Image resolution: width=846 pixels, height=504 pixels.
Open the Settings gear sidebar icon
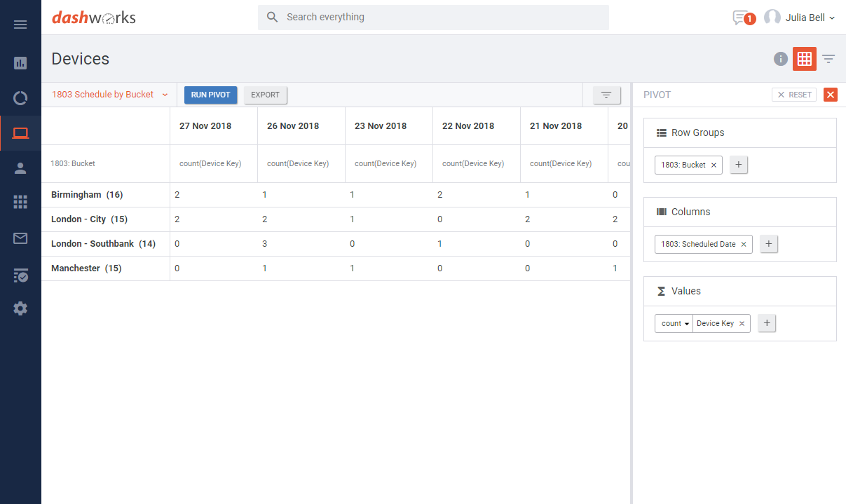tap(20, 308)
